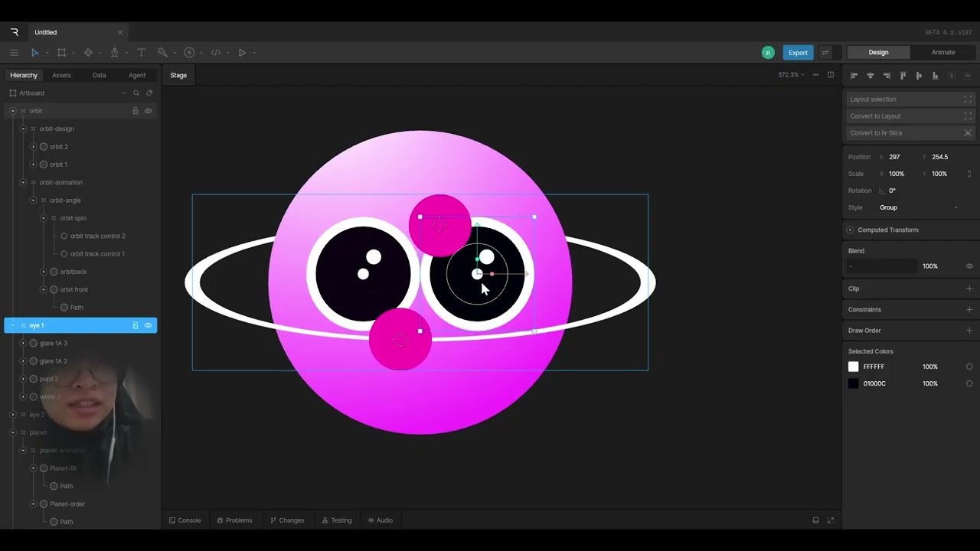Click Convert to Layout button
Image resolution: width=980 pixels, height=551 pixels.
click(x=910, y=116)
